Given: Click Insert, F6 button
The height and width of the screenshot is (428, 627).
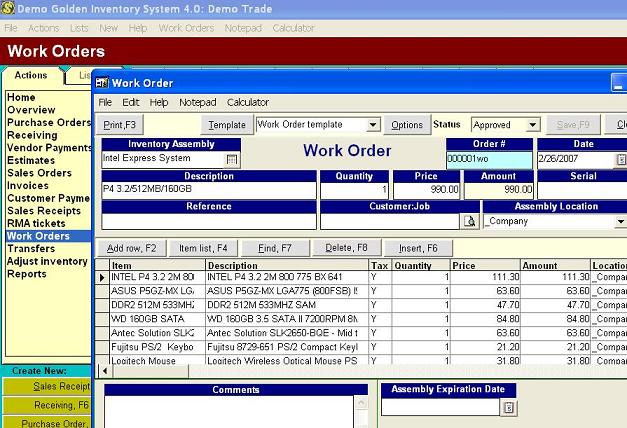Looking at the screenshot, I should tap(418, 248).
